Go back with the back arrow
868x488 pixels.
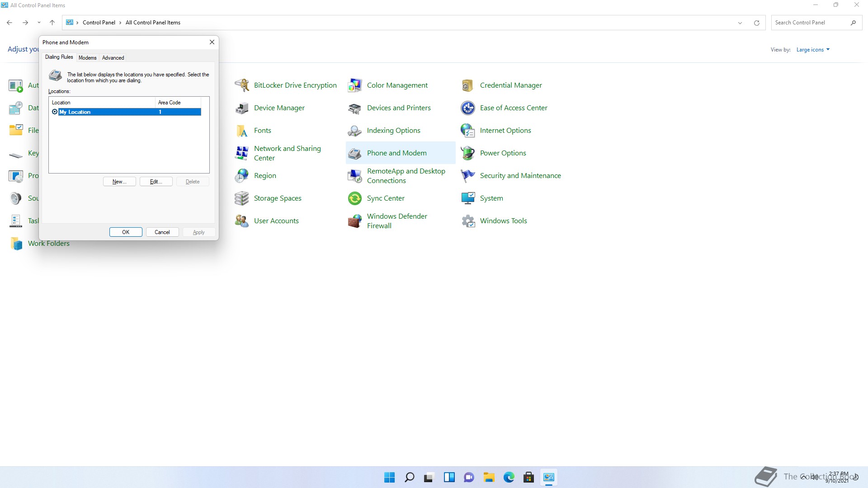9,23
